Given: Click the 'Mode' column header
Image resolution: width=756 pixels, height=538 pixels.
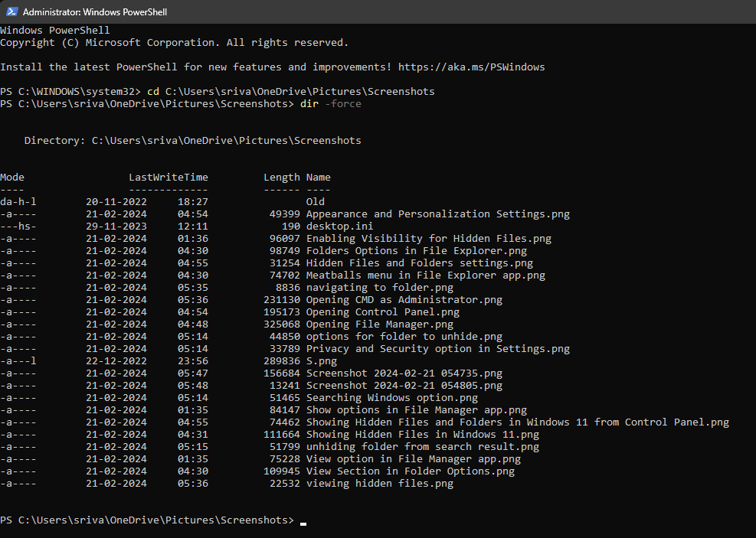Looking at the screenshot, I should (12, 178).
